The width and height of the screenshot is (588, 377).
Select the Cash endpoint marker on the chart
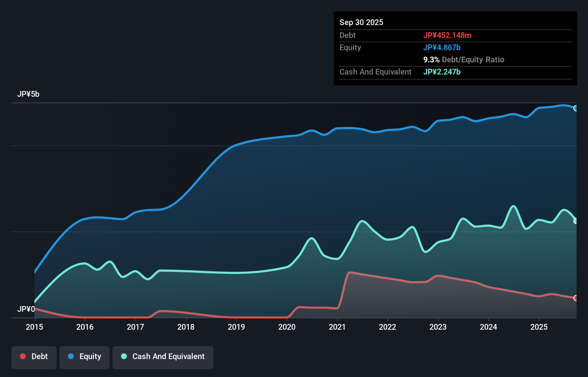576,220
